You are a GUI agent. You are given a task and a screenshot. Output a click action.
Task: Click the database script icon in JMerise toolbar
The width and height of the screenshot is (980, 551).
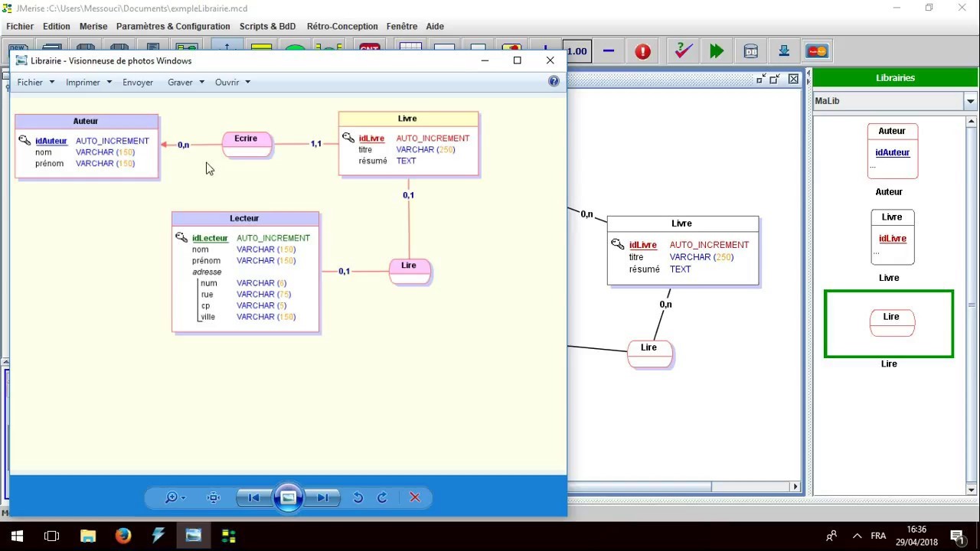[750, 51]
